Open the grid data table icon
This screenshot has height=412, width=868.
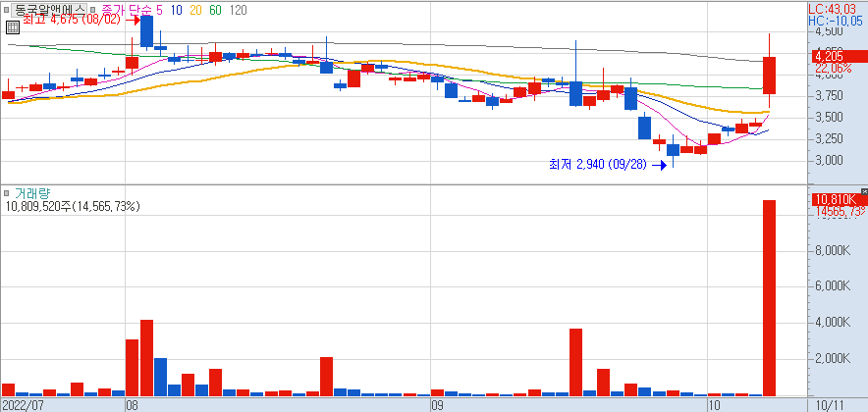pos(11,26)
